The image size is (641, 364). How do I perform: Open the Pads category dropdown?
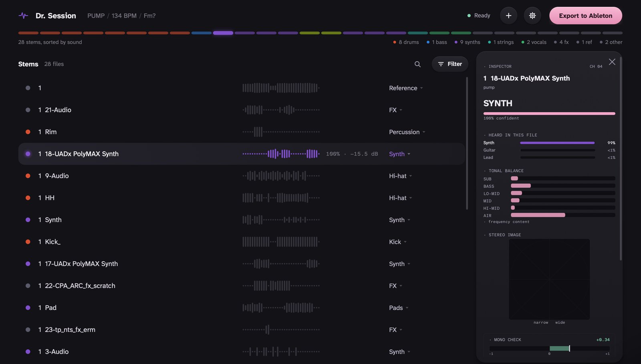pyautogui.click(x=399, y=308)
